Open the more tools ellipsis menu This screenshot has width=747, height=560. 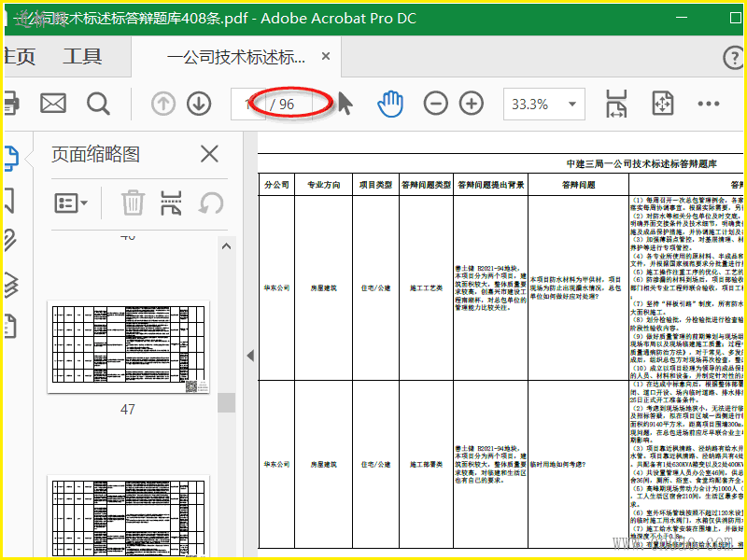709,104
